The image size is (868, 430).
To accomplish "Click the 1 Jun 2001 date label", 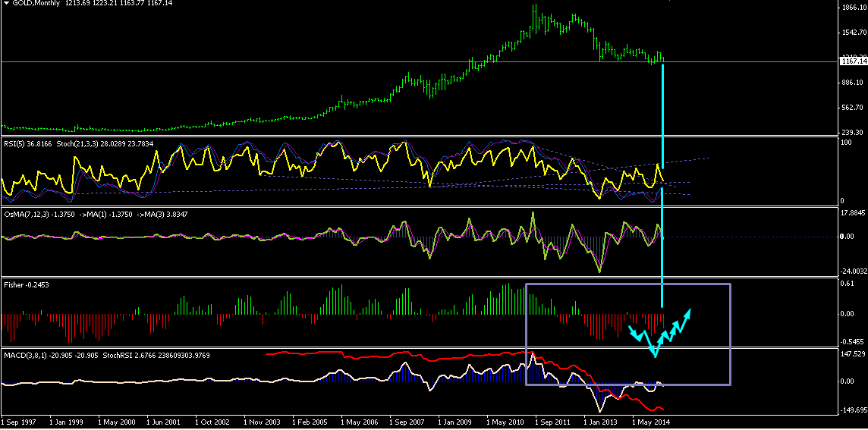I will click(x=164, y=422).
